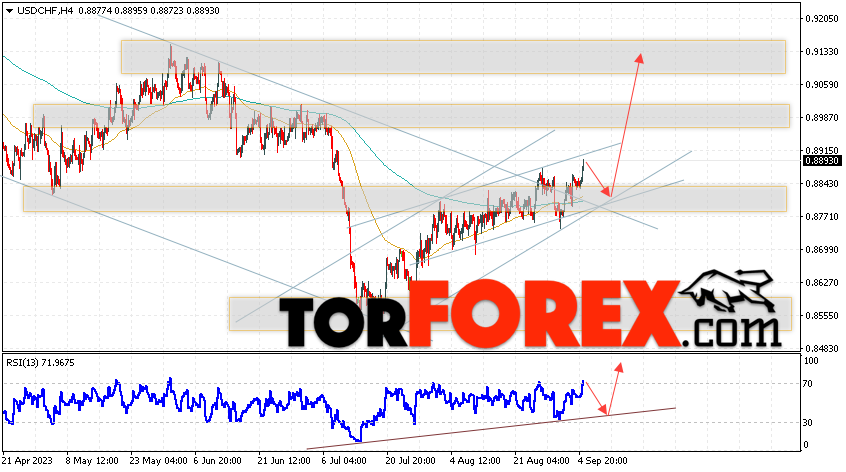Image resolution: width=846 pixels, height=472 pixels.
Task: Select the USDCHF,H4 symbol title
Action: click(x=45, y=11)
